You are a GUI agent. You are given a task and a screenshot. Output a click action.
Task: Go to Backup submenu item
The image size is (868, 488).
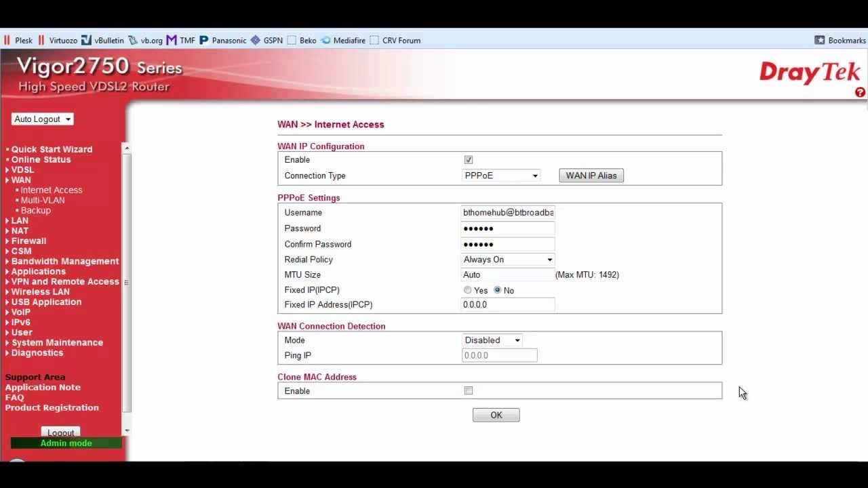pyautogui.click(x=35, y=211)
